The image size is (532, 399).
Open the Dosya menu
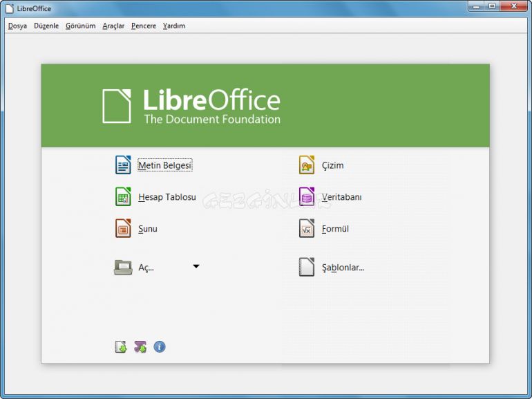point(17,26)
